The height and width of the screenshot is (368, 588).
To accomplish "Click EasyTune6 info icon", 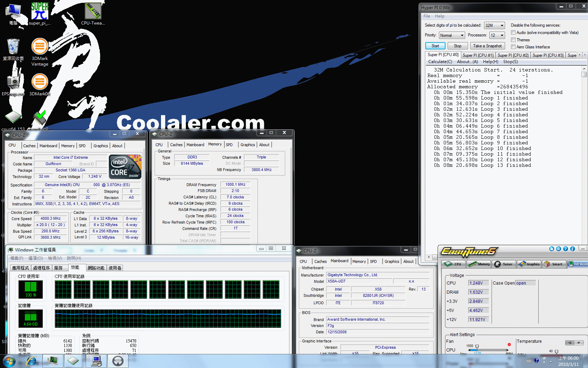I will tap(573, 249).
